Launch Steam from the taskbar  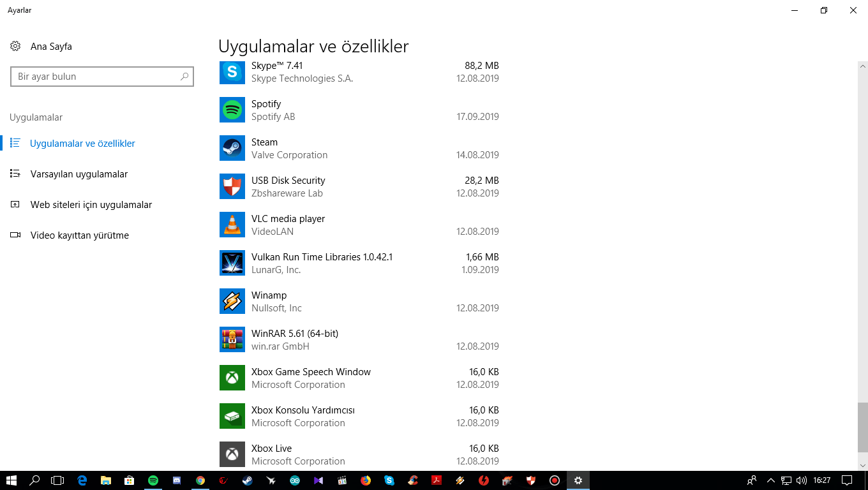(x=248, y=480)
